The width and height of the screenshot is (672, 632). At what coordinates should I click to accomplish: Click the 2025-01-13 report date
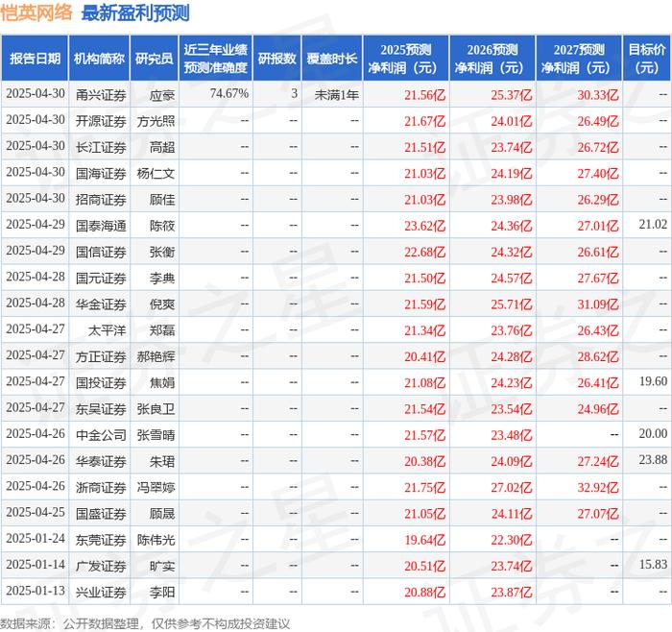36,591
